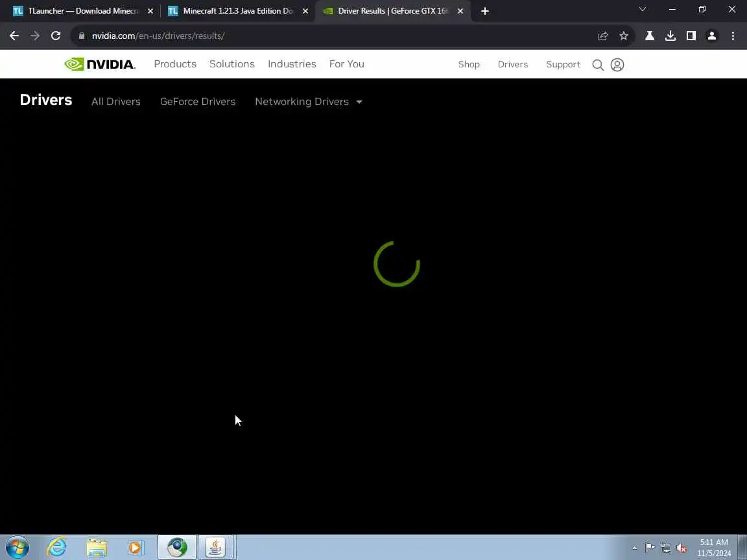Close the TLauncher Download Minecraft tab
The image size is (747, 560).
[x=150, y=11]
